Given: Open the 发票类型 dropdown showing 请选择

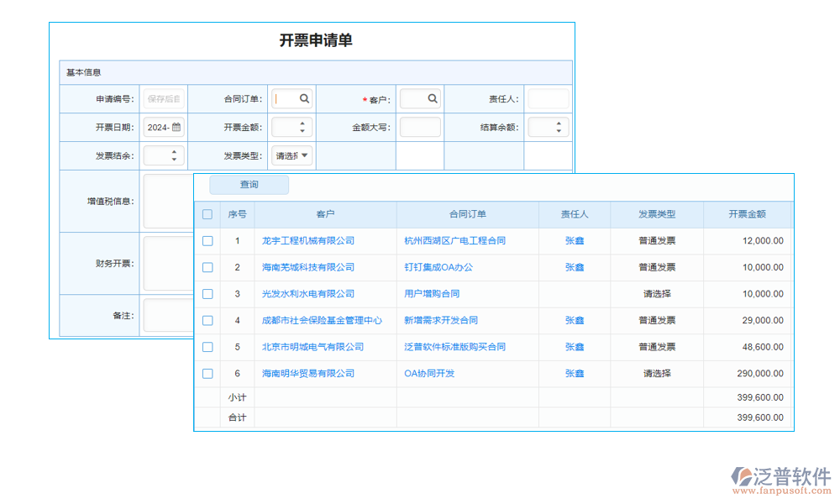Looking at the screenshot, I should pyautogui.click(x=291, y=155).
